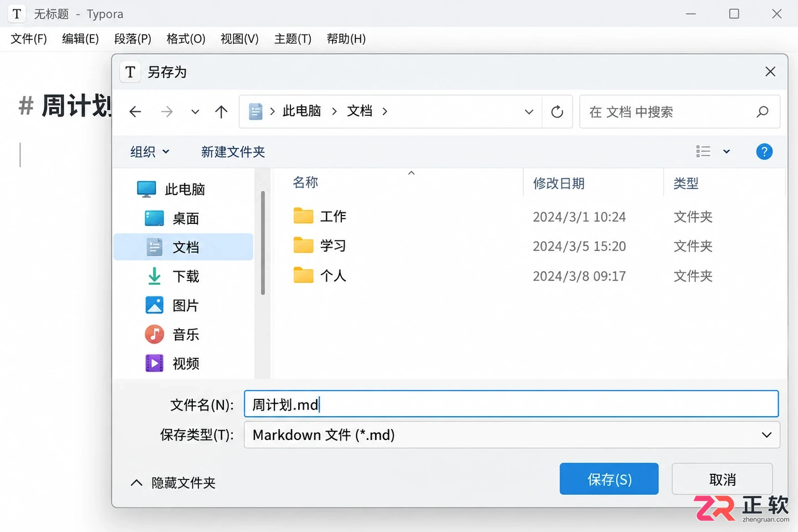Click the search magnifier icon
Image resolution: width=798 pixels, height=532 pixels.
(x=763, y=112)
